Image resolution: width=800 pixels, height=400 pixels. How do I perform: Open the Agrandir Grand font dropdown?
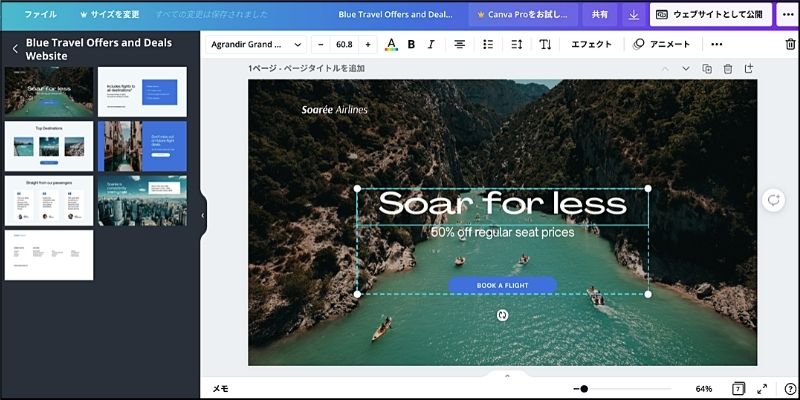tap(256, 44)
